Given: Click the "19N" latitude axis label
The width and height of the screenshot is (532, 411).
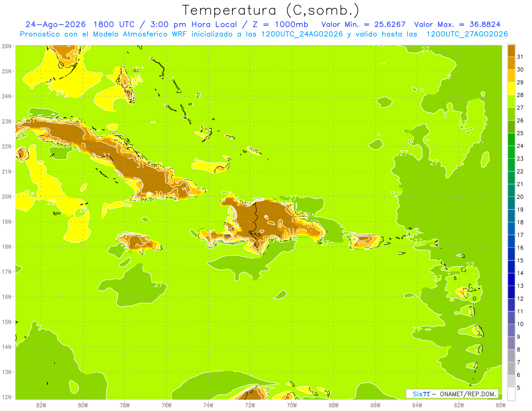Looking at the screenshot, I should [x=7, y=222].
